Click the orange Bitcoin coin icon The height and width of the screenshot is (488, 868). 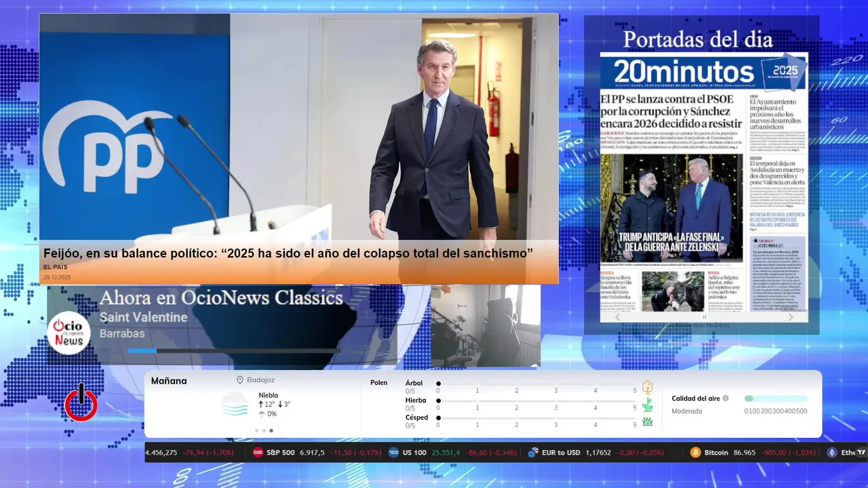point(695,452)
